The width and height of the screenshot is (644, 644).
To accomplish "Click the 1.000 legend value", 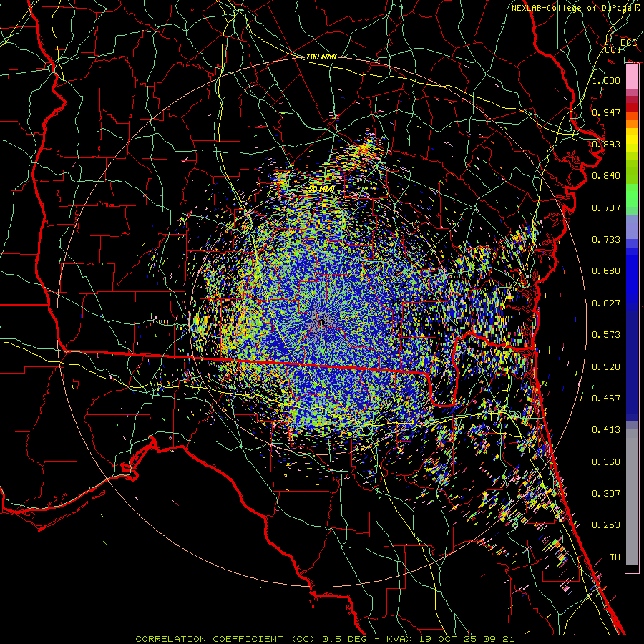I will click(x=606, y=80).
